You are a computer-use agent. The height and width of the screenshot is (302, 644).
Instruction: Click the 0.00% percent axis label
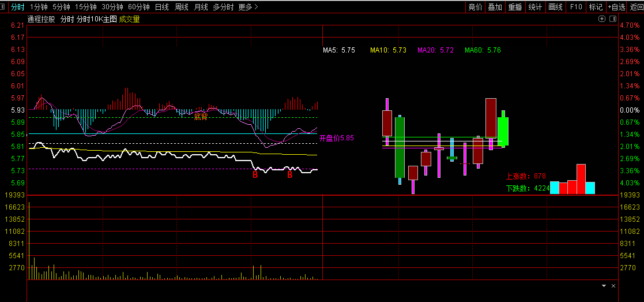630,110
